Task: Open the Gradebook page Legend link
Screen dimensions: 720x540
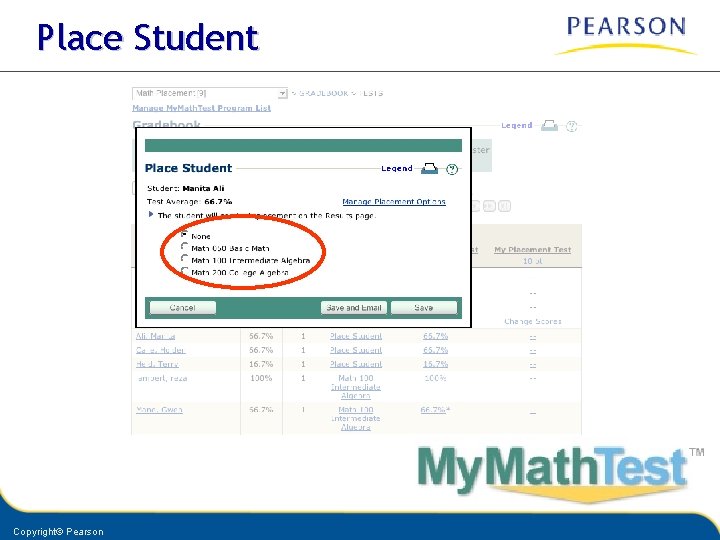Action: pyautogui.click(x=517, y=125)
